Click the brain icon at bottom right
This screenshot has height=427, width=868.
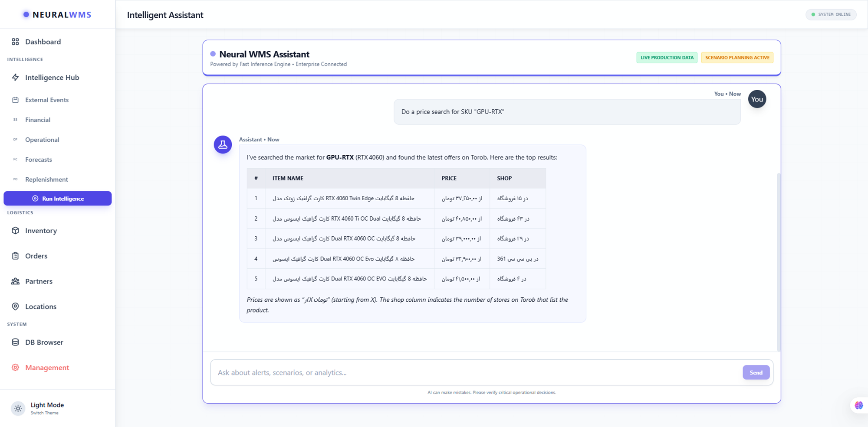click(x=858, y=405)
